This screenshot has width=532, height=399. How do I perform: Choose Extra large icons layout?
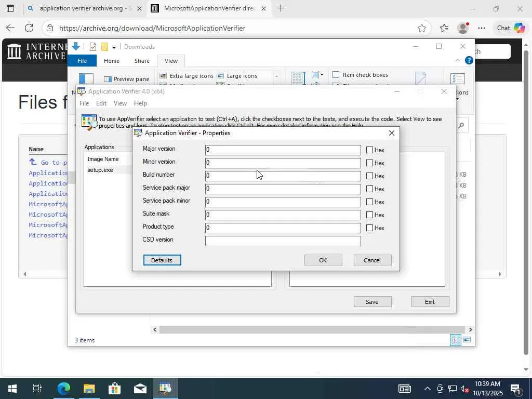[x=187, y=76]
